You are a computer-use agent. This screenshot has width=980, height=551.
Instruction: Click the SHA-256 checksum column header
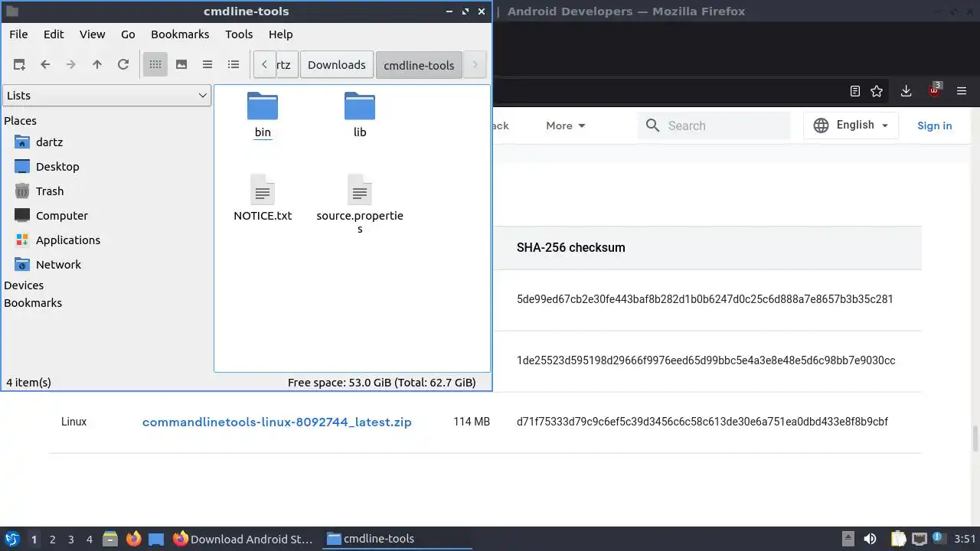[x=571, y=248]
